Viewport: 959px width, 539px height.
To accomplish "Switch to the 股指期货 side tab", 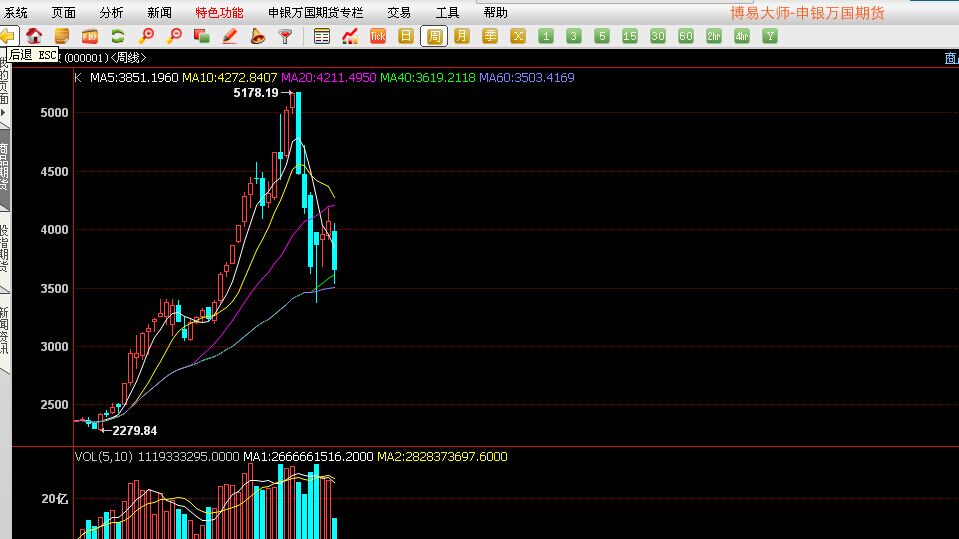I will 5,250.
